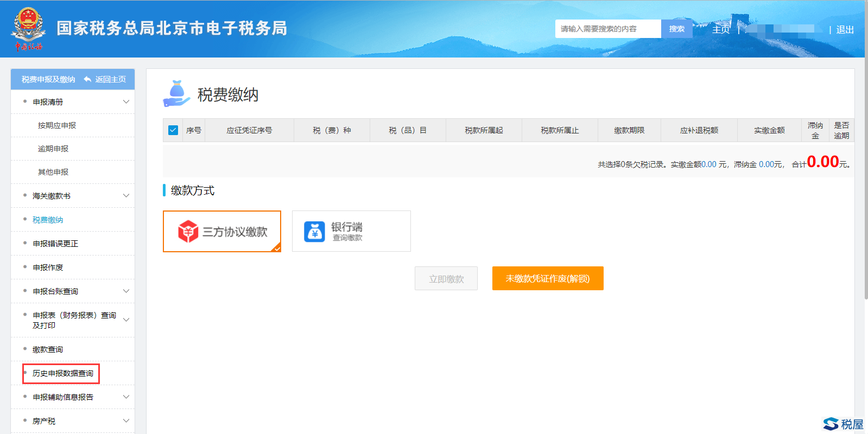Click the 税（品）目 column header
This screenshot has width=868, height=434.
coord(408,130)
